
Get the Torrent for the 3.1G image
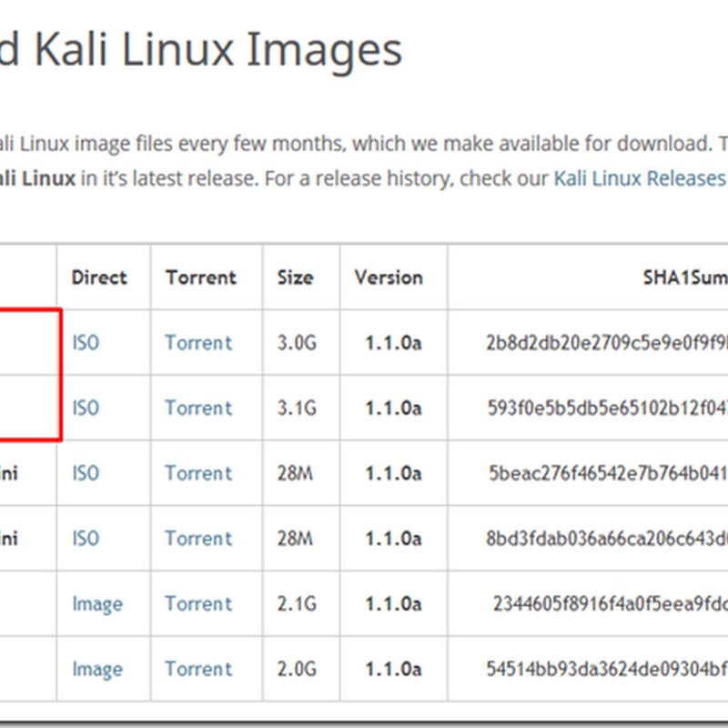tap(198, 408)
